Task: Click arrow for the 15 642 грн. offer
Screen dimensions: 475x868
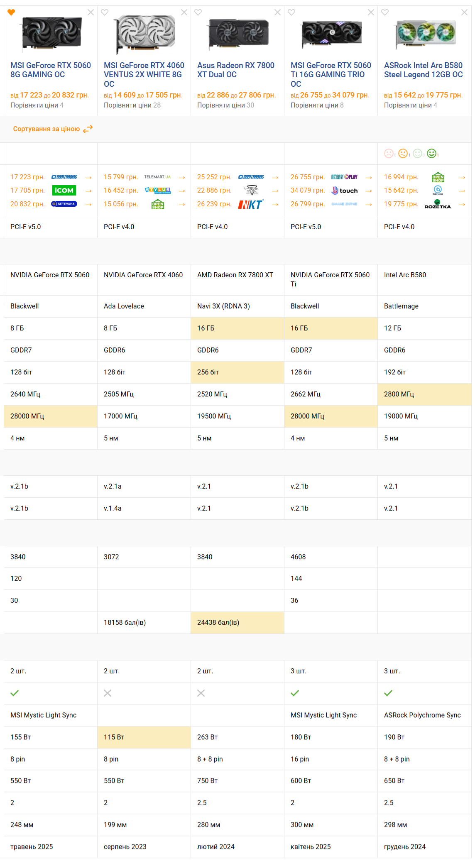Action: click(x=462, y=191)
